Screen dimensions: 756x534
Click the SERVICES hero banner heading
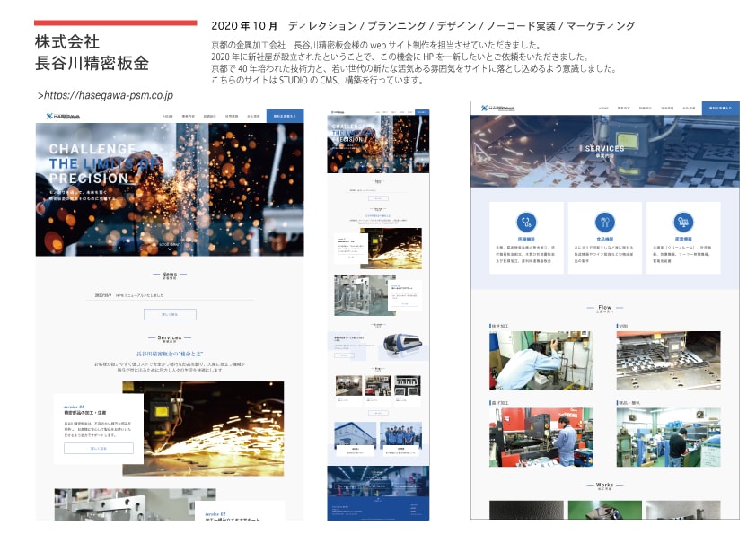pos(604,150)
